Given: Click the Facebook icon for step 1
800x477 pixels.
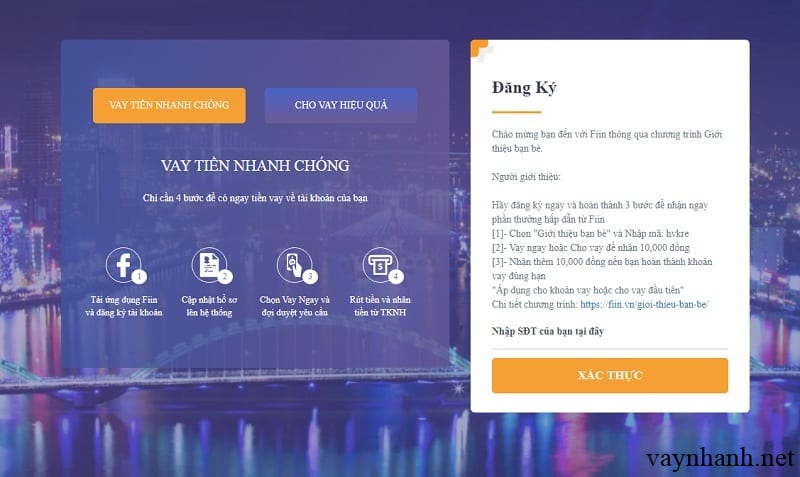Looking at the screenshot, I should (123, 264).
